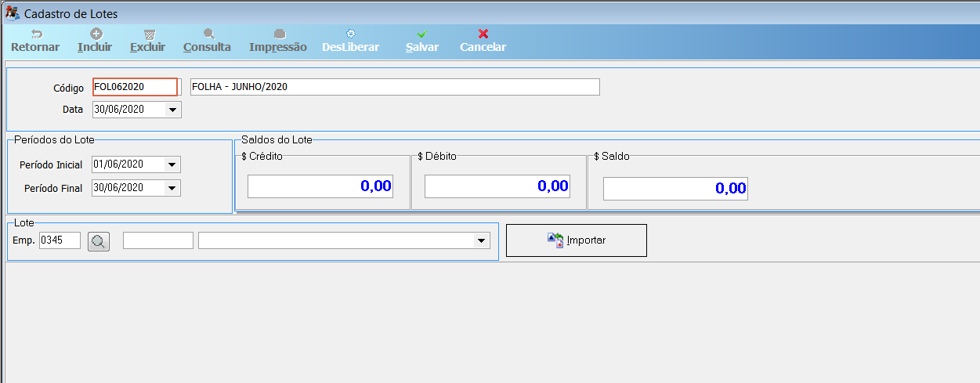Open the Período Inicial date dropdown
This screenshot has width=980, height=383.
coord(172,165)
